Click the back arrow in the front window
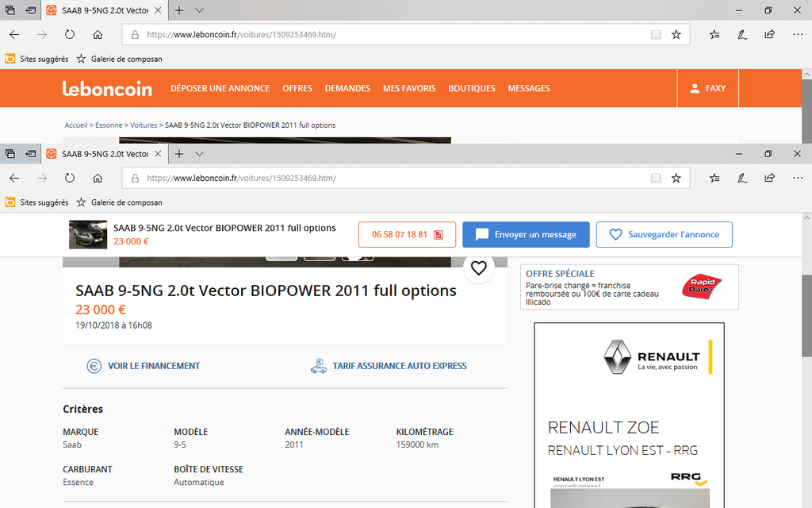The image size is (812, 508). (14, 179)
